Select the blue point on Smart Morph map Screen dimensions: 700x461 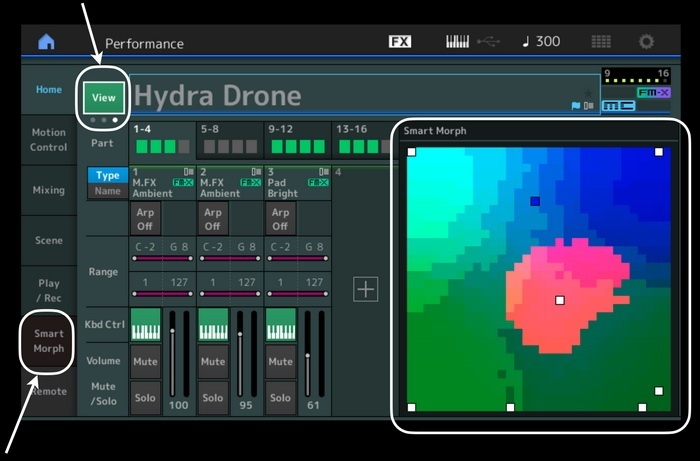[x=535, y=202]
